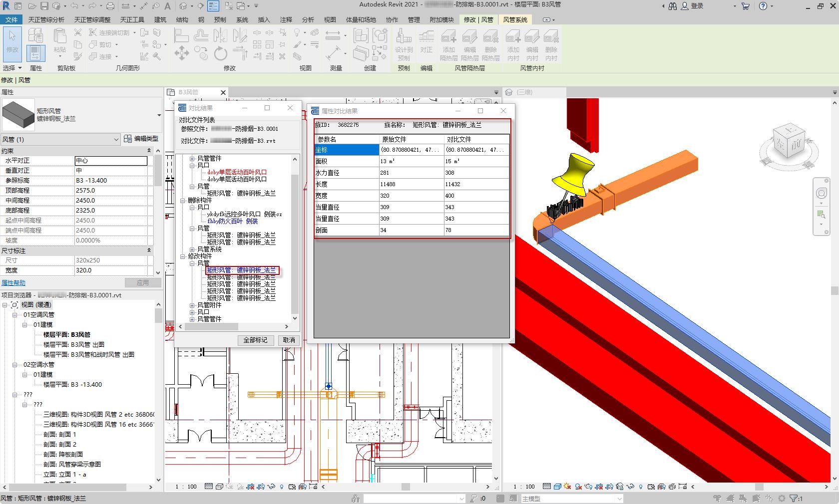Open the 矩形风管 type selector dropdown

click(x=159, y=115)
